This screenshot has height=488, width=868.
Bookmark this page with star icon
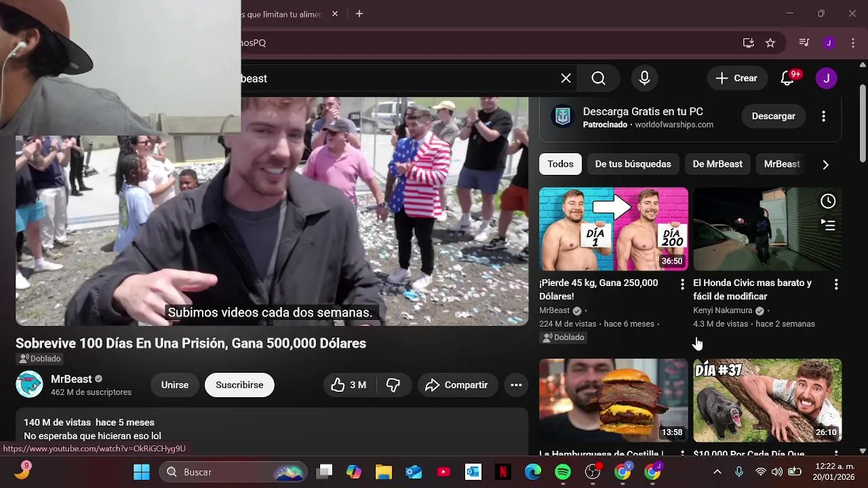coord(770,43)
